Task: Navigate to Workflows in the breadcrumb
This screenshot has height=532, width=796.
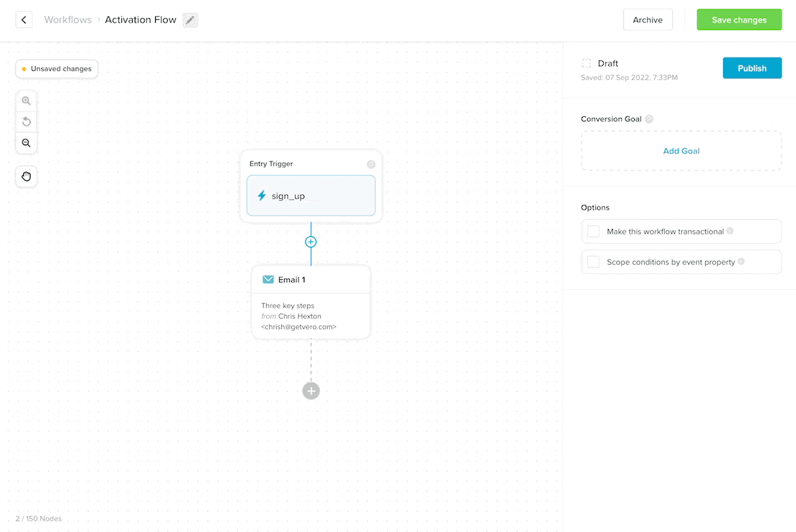Action: pyautogui.click(x=67, y=19)
